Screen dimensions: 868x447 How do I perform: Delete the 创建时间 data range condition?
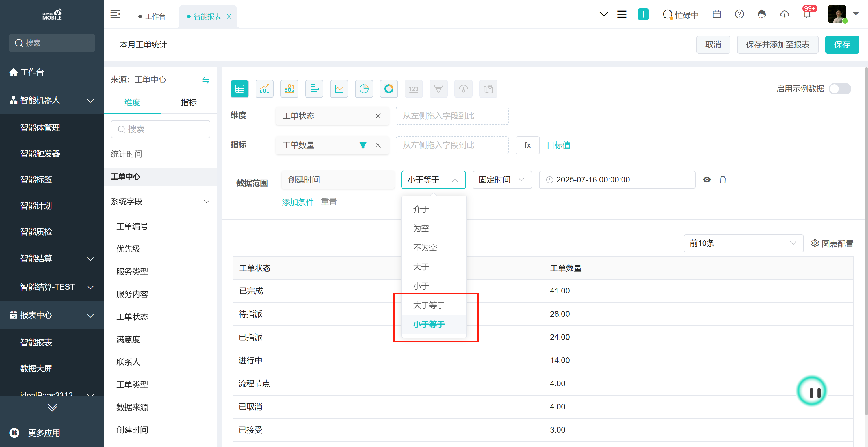(x=723, y=180)
